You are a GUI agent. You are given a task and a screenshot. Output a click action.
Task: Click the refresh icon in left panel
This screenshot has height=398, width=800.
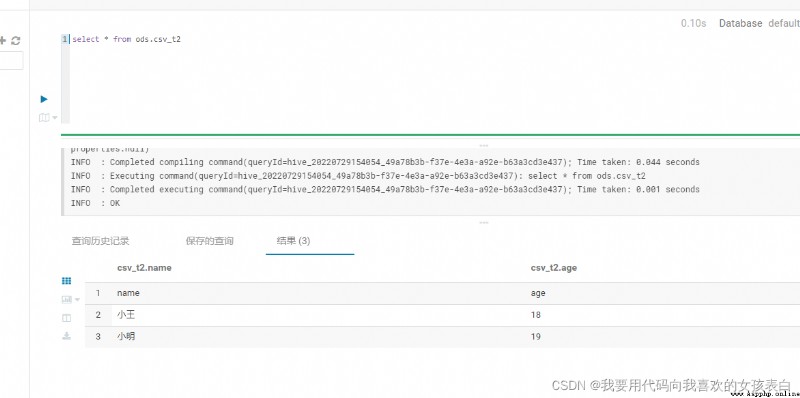tap(16, 40)
